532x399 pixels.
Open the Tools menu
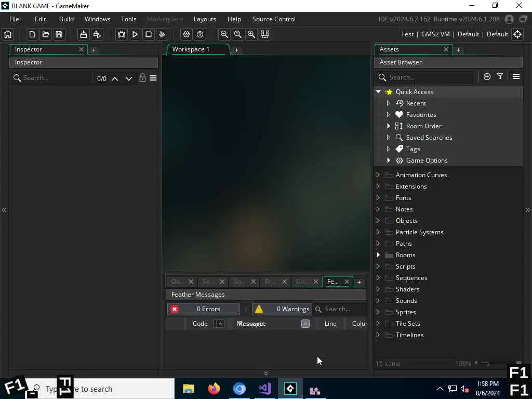pos(129,19)
